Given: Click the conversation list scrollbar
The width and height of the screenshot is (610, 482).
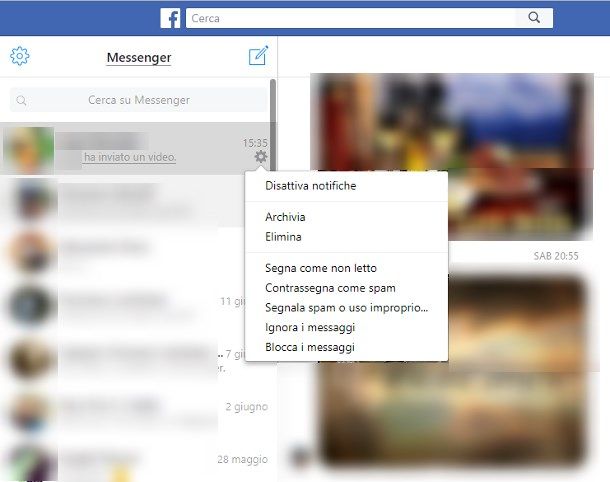Looking at the screenshot, I should pyautogui.click(x=273, y=124).
